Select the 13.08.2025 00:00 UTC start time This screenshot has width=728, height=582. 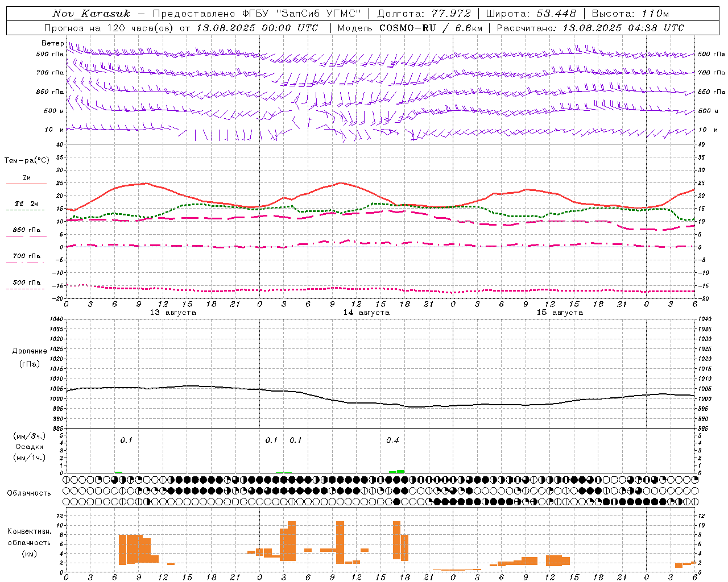pyautogui.click(x=257, y=28)
